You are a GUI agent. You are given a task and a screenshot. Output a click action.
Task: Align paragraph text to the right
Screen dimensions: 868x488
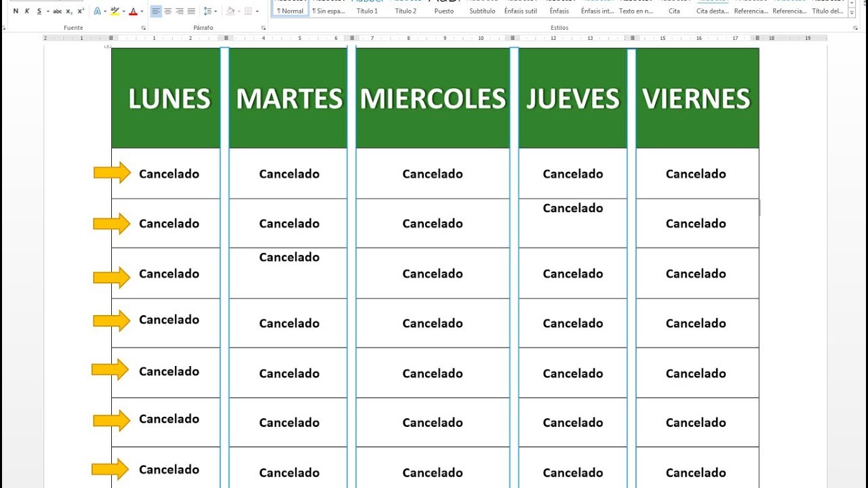(x=180, y=12)
